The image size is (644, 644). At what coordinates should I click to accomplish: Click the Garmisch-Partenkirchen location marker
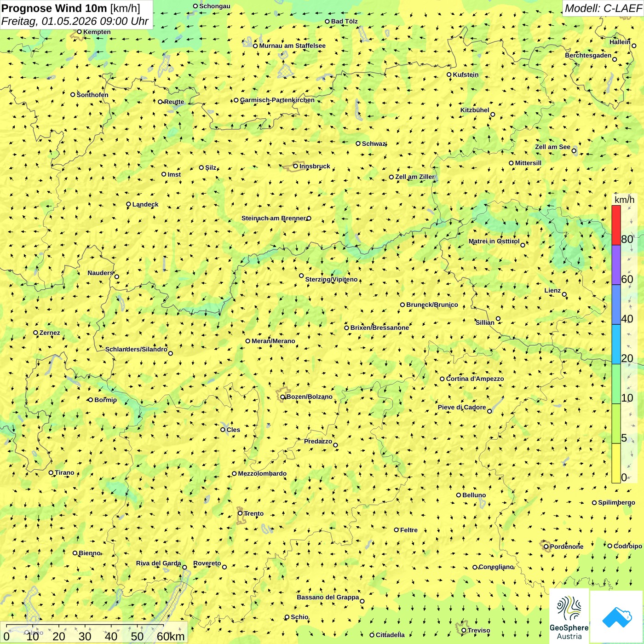(236, 100)
